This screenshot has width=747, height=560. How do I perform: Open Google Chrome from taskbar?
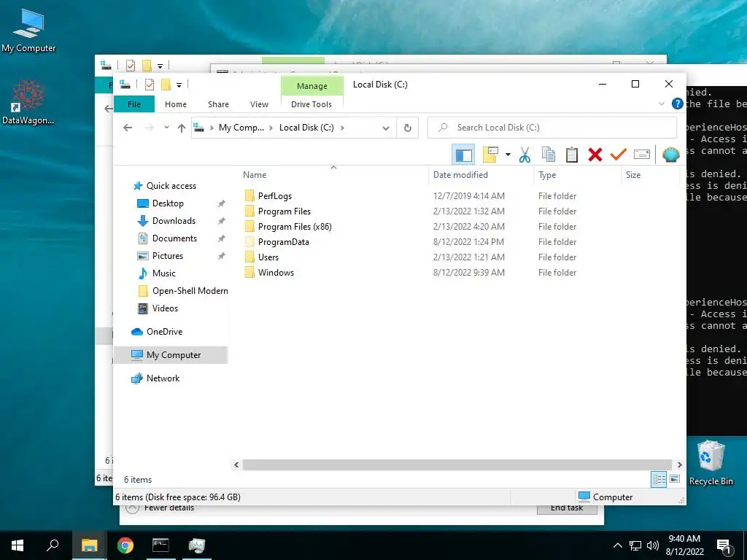tap(125, 545)
